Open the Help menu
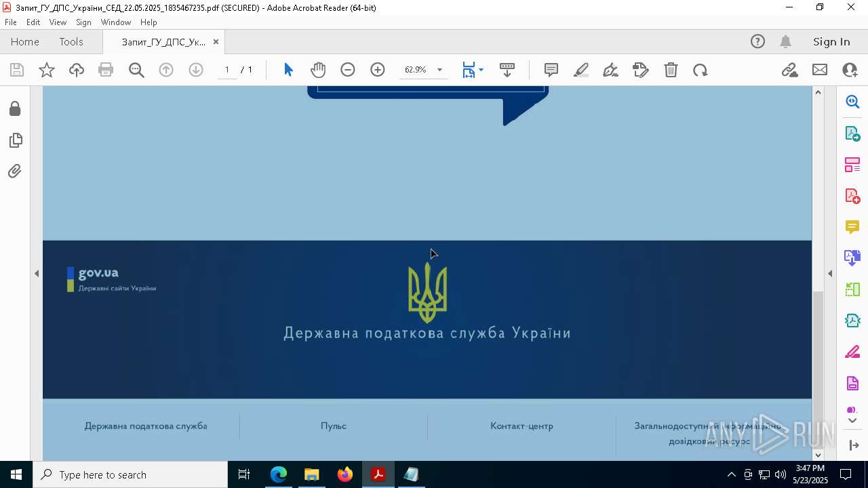This screenshot has height=488, width=868. coord(149,22)
